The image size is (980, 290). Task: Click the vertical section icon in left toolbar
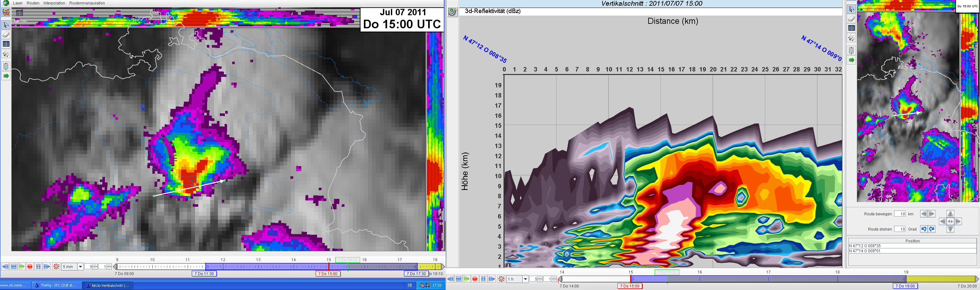point(6,66)
